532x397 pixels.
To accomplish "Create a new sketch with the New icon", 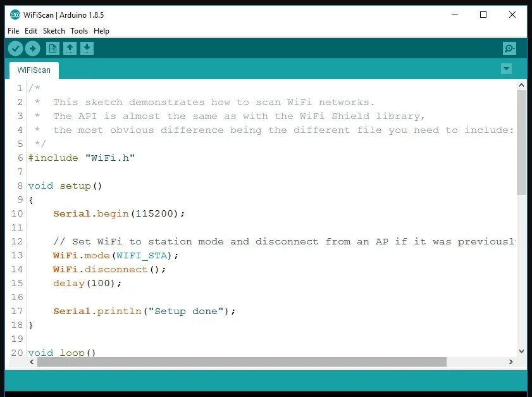I will pos(53,49).
